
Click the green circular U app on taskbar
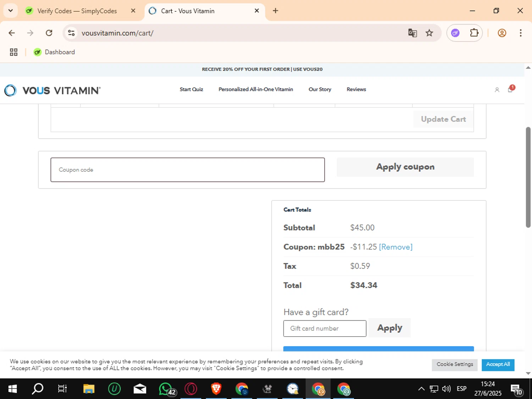114,389
